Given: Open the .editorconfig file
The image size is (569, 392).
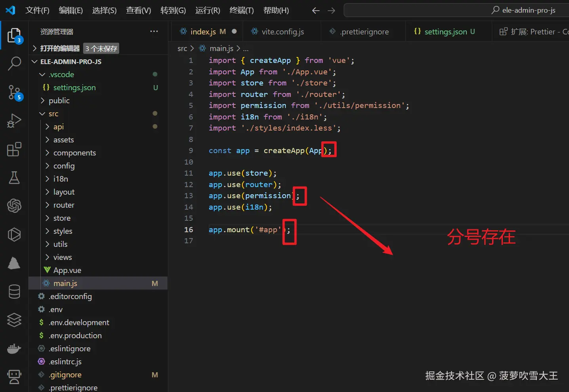Looking at the screenshot, I should [98, 296].
